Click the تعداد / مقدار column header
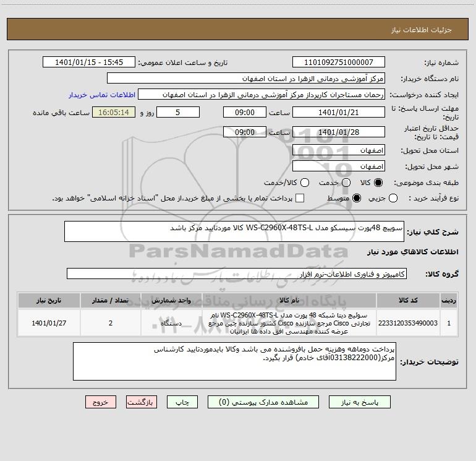 [x=111, y=300]
